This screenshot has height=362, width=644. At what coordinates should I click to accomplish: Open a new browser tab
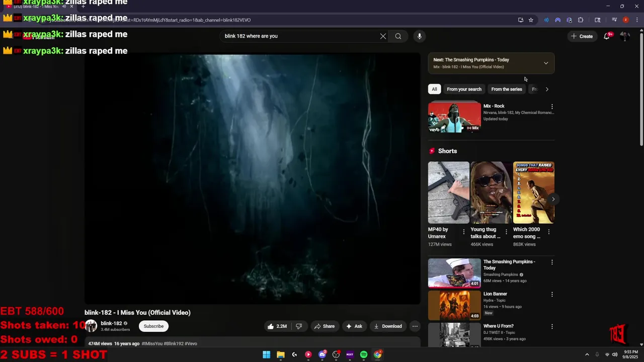tap(83, 7)
